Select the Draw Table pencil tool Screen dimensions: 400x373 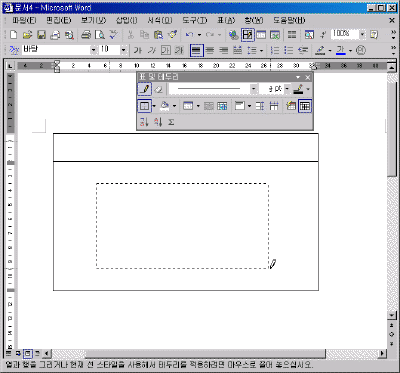click(x=144, y=89)
